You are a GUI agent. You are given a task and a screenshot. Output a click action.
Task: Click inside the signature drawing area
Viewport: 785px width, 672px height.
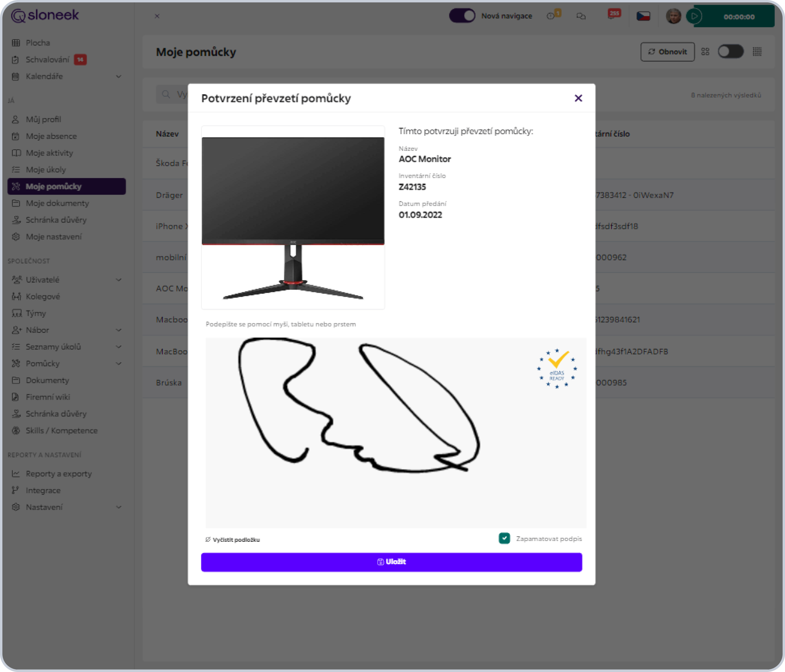coord(396,433)
